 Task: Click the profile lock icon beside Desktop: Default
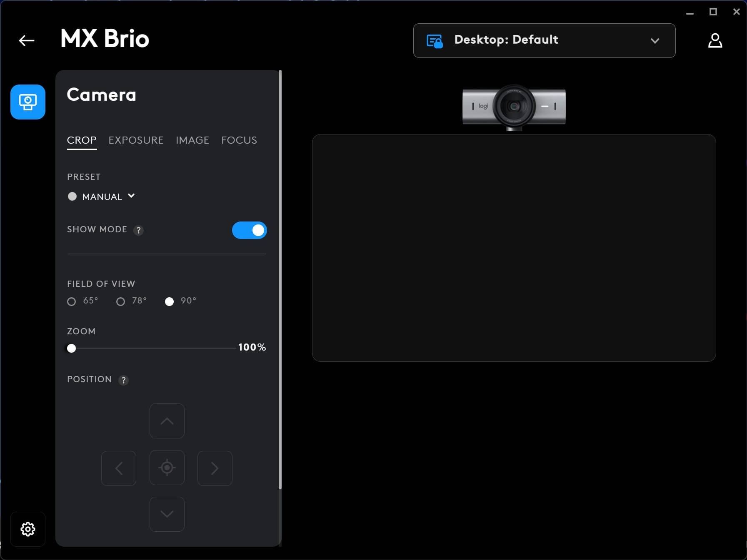tap(435, 41)
